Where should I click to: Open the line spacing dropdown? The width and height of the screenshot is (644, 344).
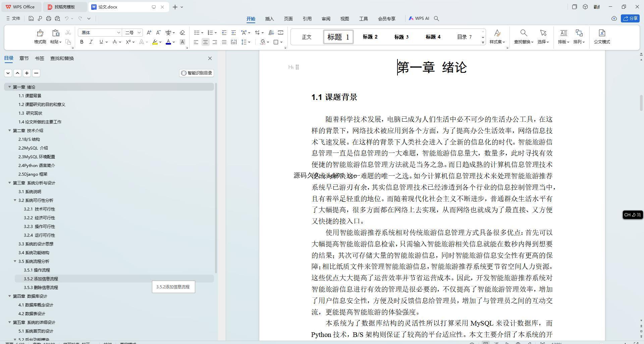[x=250, y=42]
